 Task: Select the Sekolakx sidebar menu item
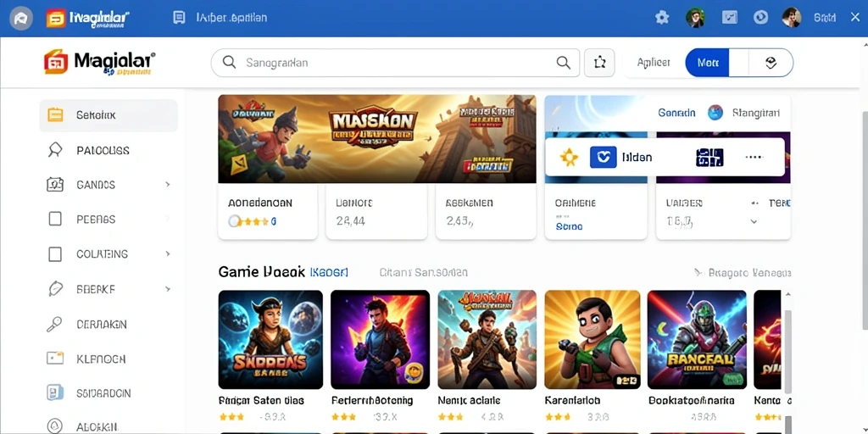coord(108,115)
